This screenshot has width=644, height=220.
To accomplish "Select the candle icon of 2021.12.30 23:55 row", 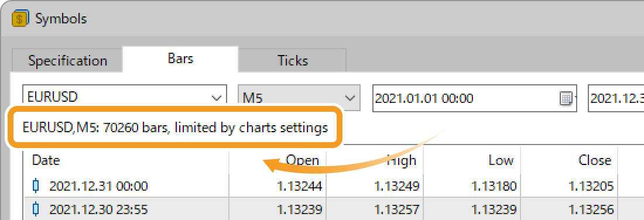I will tap(36, 209).
